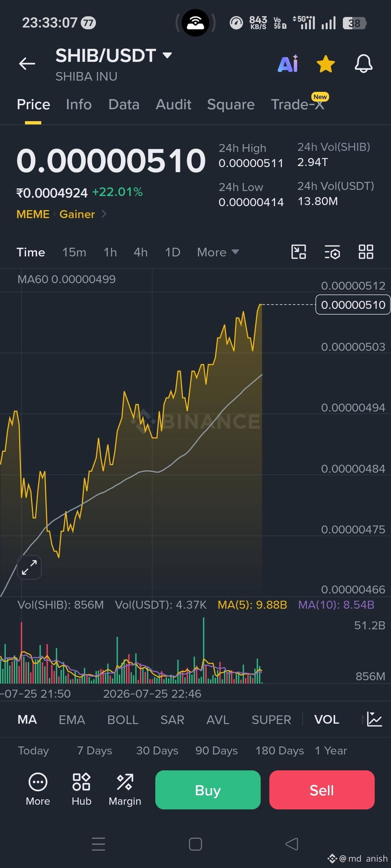Toggle the SAR indicator
This screenshot has height=868, width=391.
(x=172, y=720)
